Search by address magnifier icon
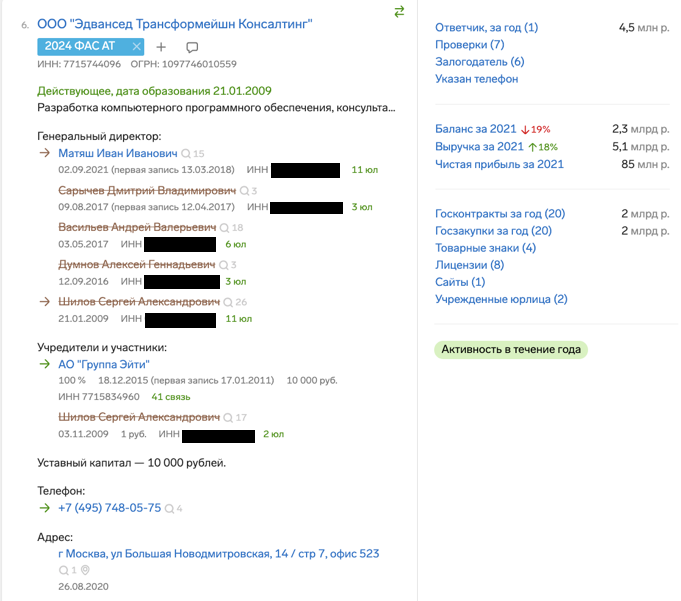This screenshot has width=681, height=601. (63, 570)
